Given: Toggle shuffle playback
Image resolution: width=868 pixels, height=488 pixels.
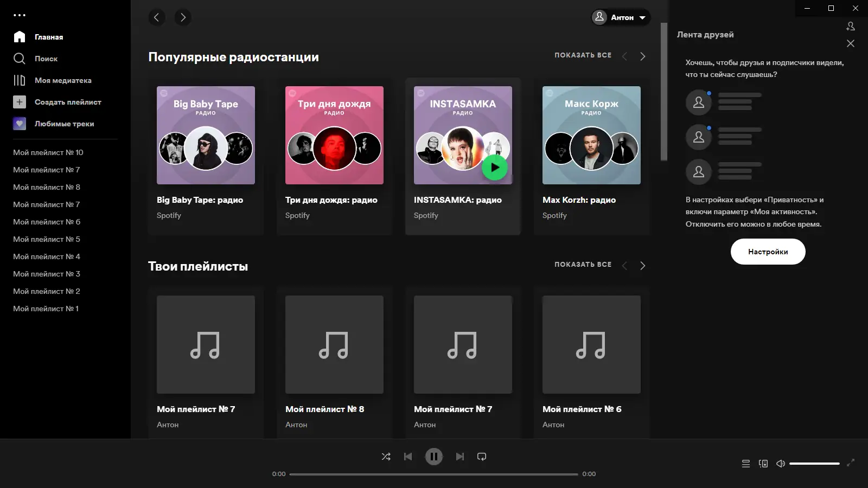Looking at the screenshot, I should click(386, 457).
